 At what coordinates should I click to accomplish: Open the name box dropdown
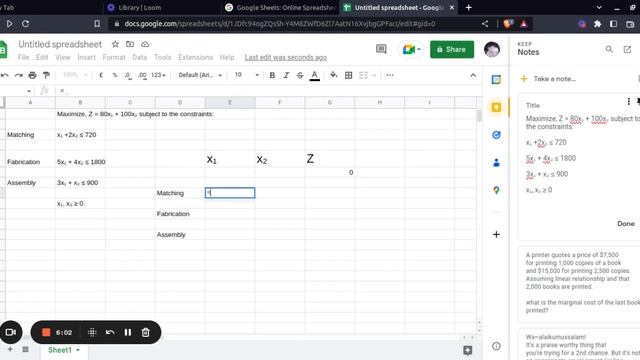(x=29, y=91)
